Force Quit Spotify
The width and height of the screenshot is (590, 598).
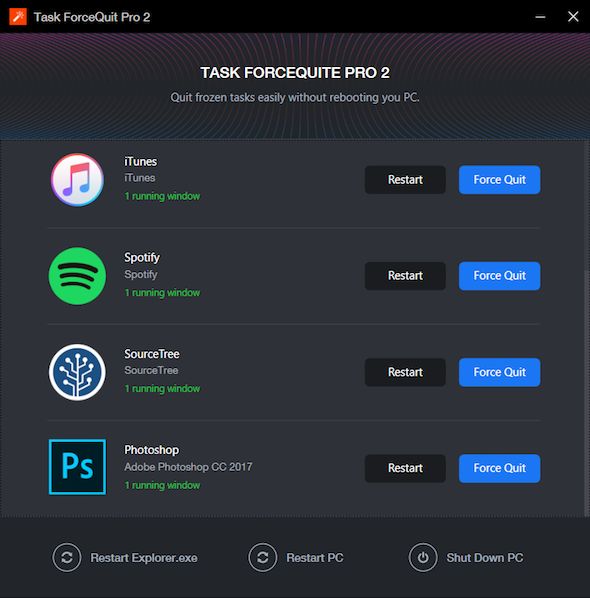[x=500, y=276]
